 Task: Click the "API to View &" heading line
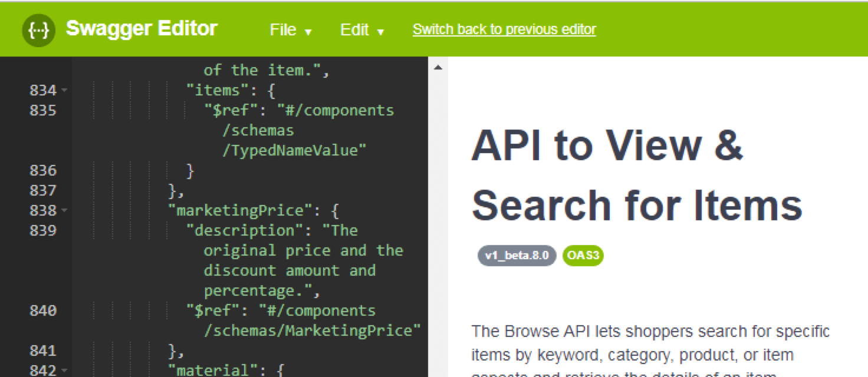click(607, 145)
